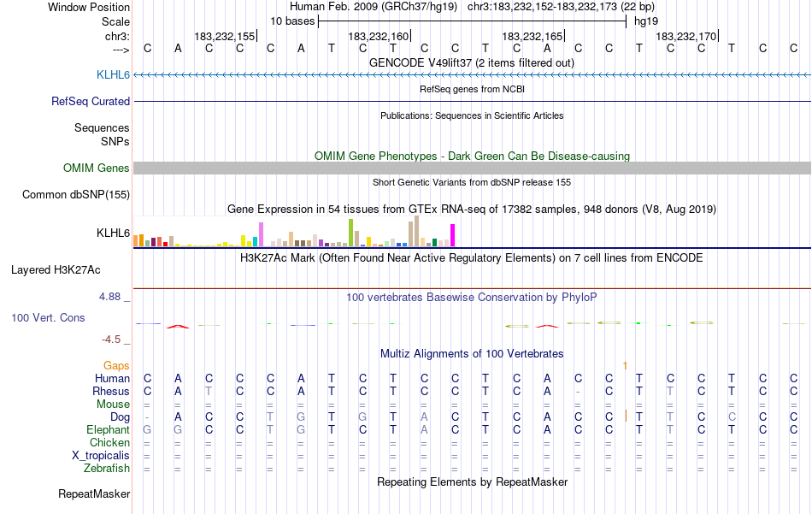Click the hg19 label beside the scale bar
The image size is (812, 514).
pyautogui.click(x=646, y=21)
